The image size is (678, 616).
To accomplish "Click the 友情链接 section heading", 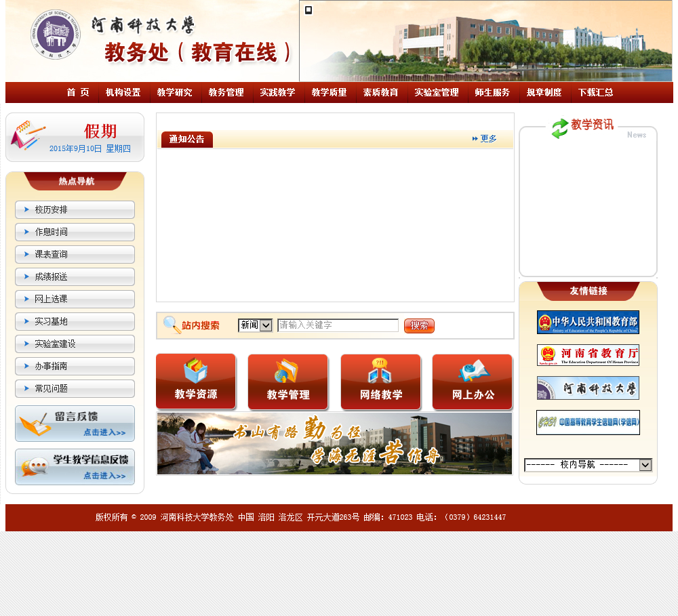I will tap(588, 291).
